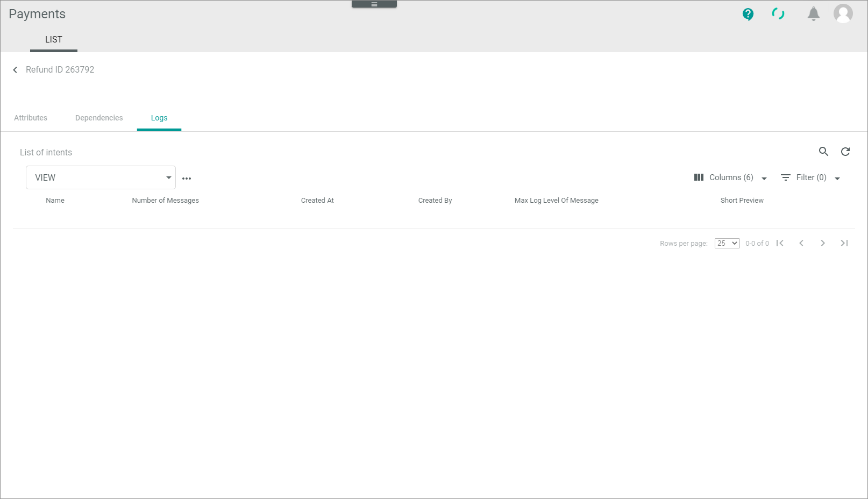Image resolution: width=868 pixels, height=499 pixels.
Task: Click the top collapse handle bar
Action: click(374, 4)
